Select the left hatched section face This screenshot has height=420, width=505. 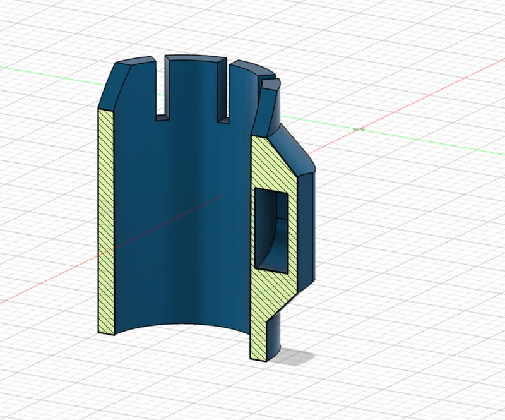[106, 222]
